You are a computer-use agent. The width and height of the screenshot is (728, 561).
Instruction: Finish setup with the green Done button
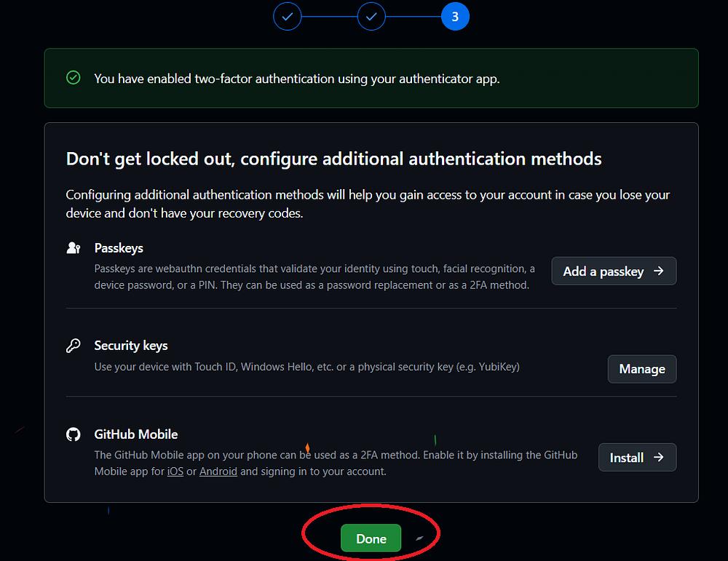coord(371,538)
